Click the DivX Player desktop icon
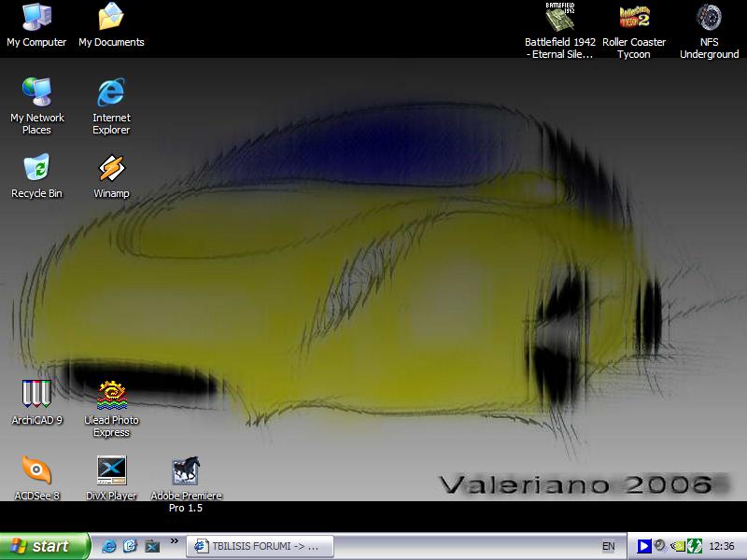This screenshot has height=560, width=747. (x=111, y=471)
